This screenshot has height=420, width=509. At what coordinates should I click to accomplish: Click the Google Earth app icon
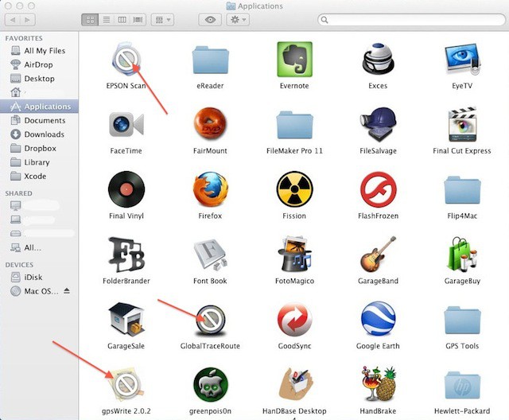tap(378, 320)
